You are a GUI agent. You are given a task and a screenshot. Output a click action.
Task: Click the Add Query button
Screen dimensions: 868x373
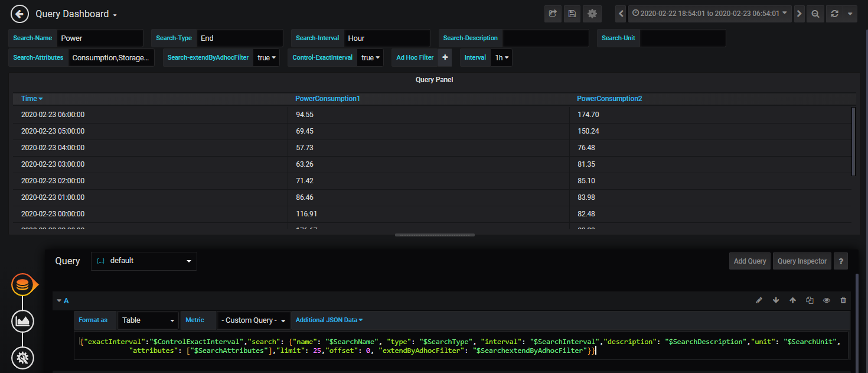tap(749, 261)
